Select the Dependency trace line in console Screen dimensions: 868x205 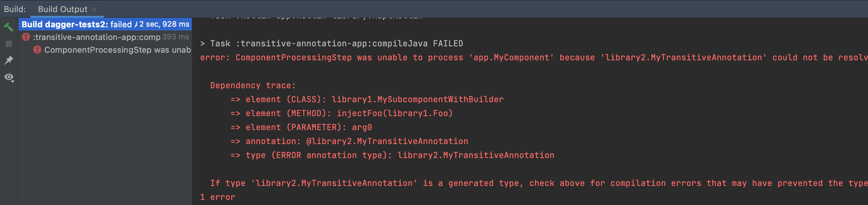[x=253, y=85]
